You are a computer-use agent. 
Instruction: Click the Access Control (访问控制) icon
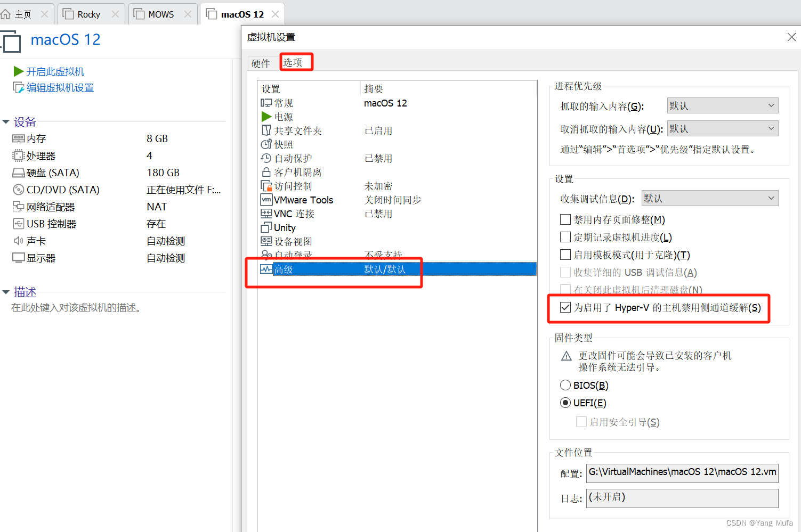tap(266, 186)
